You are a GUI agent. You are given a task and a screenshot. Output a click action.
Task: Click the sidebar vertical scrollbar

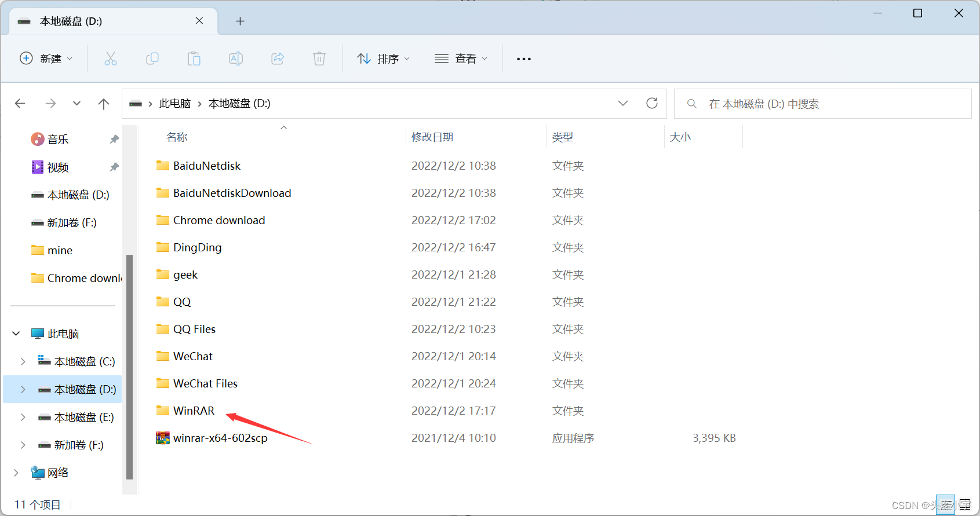pos(129,367)
